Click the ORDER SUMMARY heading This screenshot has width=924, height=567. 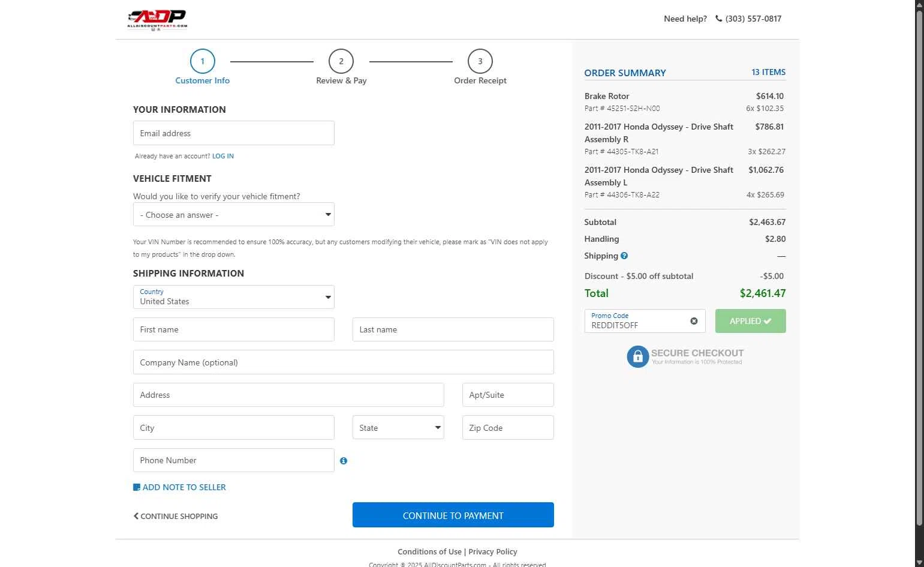[625, 73]
